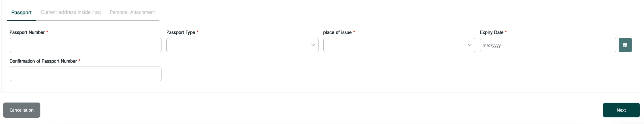This screenshot has width=644, height=124.
Task: Click the Expiry Date label
Action: [x=492, y=32]
